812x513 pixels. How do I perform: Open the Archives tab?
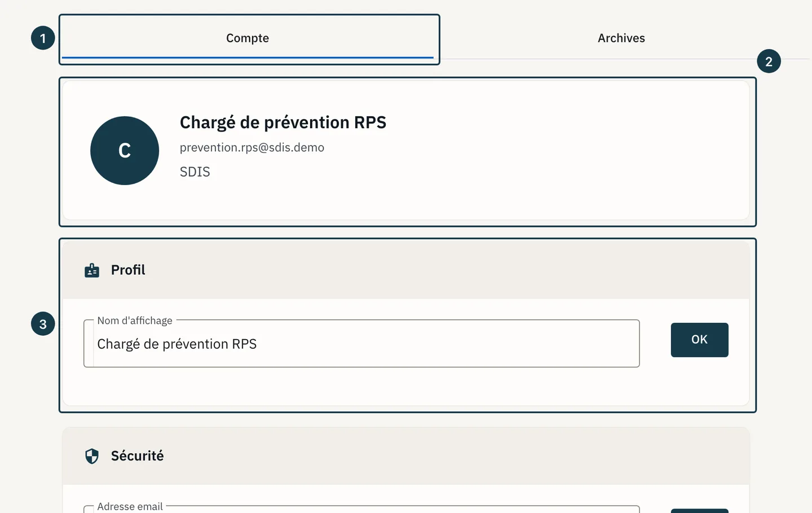click(x=621, y=38)
